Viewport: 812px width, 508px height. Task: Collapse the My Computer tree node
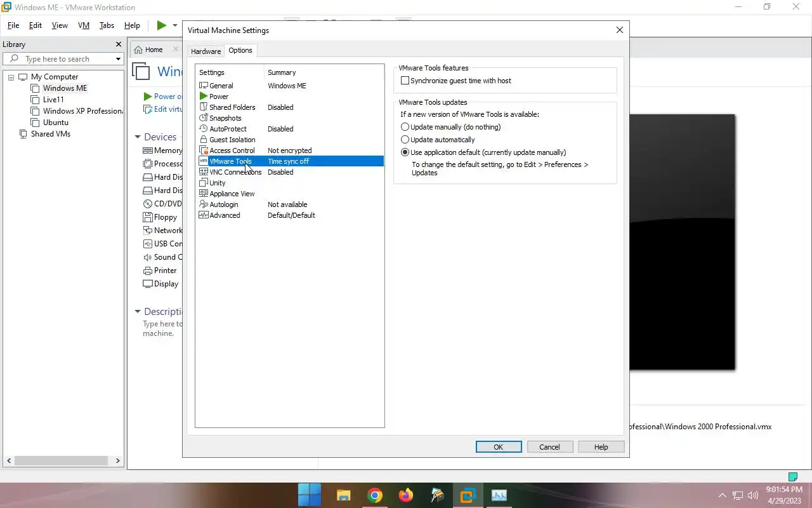[x=11, y=77]
